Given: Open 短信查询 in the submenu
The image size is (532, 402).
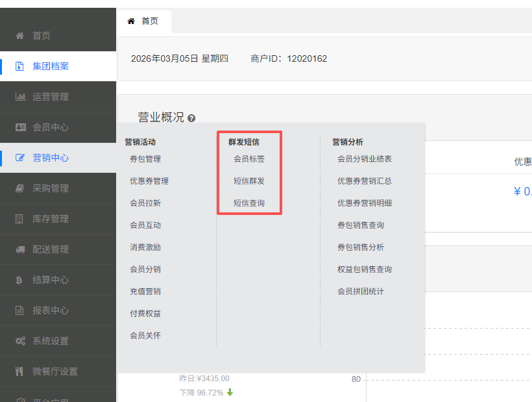Looking at the screenshot, I should click(249, 203).
